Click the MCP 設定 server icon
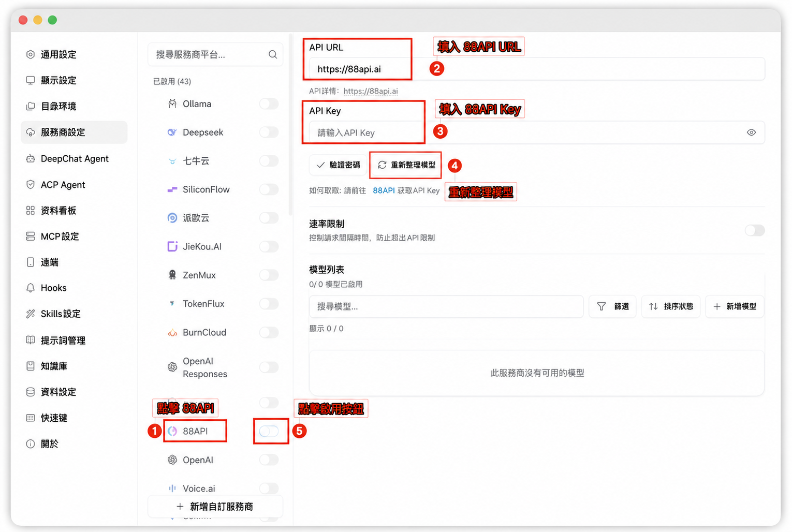 click(31, 236)
